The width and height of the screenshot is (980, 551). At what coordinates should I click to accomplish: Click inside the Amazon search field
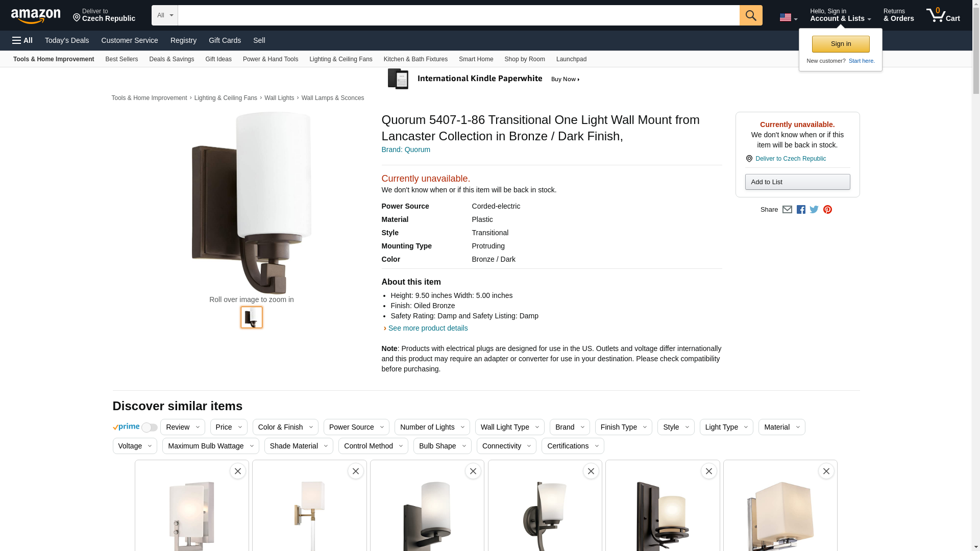tap(458, 15)
